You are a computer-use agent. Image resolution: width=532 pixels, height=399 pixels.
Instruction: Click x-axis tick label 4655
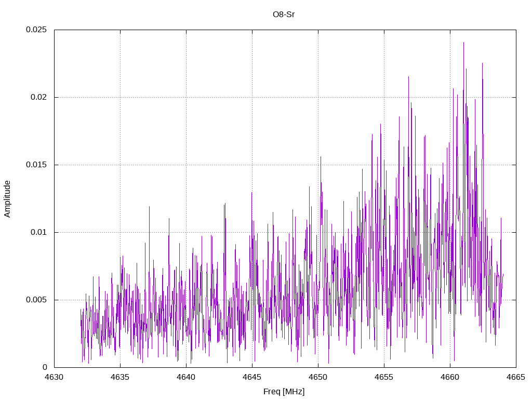[384, 377]
